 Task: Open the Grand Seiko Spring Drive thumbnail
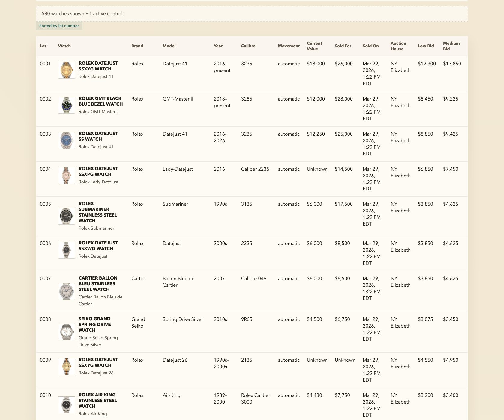pyautogui.click(x=66, y=332)
